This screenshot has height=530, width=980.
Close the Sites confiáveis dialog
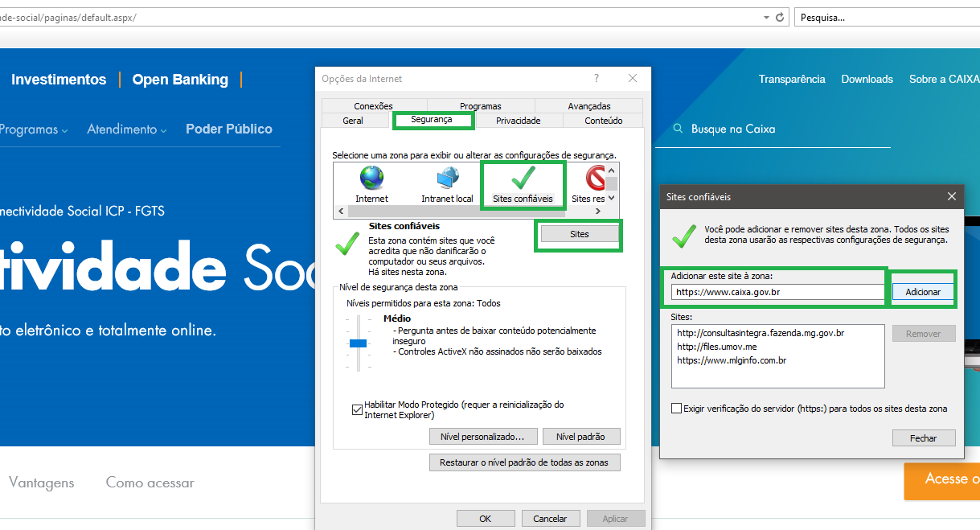951,196
